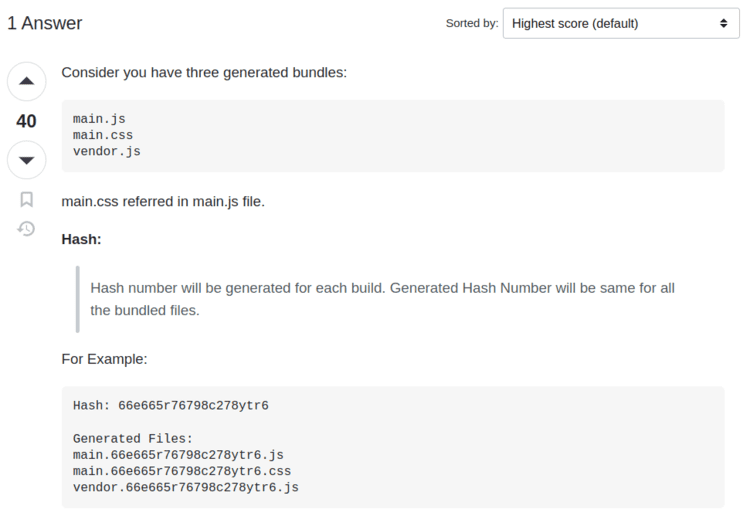Downvote the answer with the down arrow
Image resolution: width=750 pixels, height=516 pixels.
click(26, 160)
